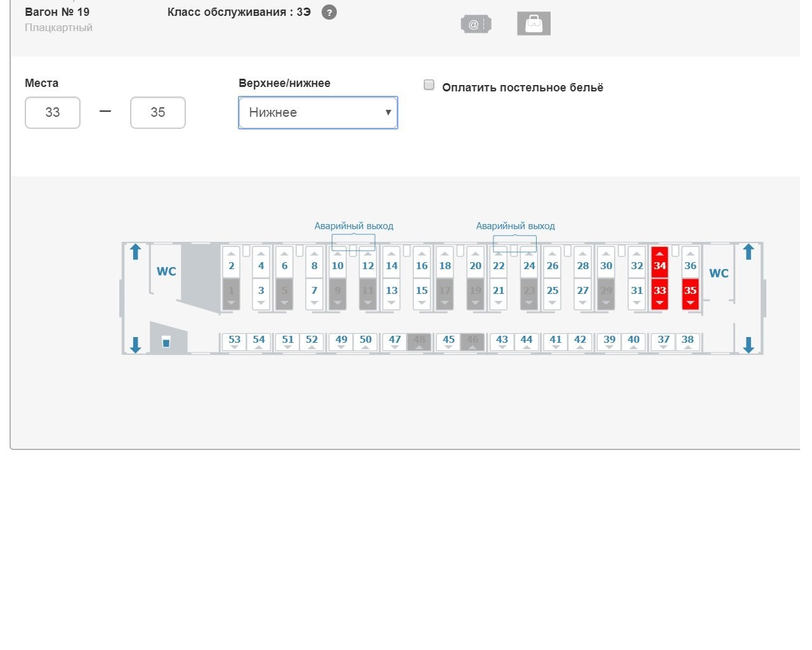Select side seat 38
This screenshot has height=650, width=812.
pos(688,342)
